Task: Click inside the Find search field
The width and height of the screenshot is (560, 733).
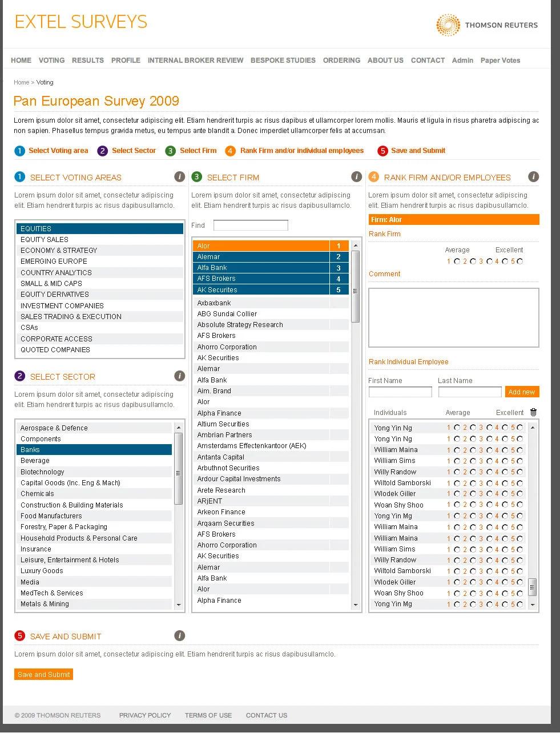Action: point(250,225)
